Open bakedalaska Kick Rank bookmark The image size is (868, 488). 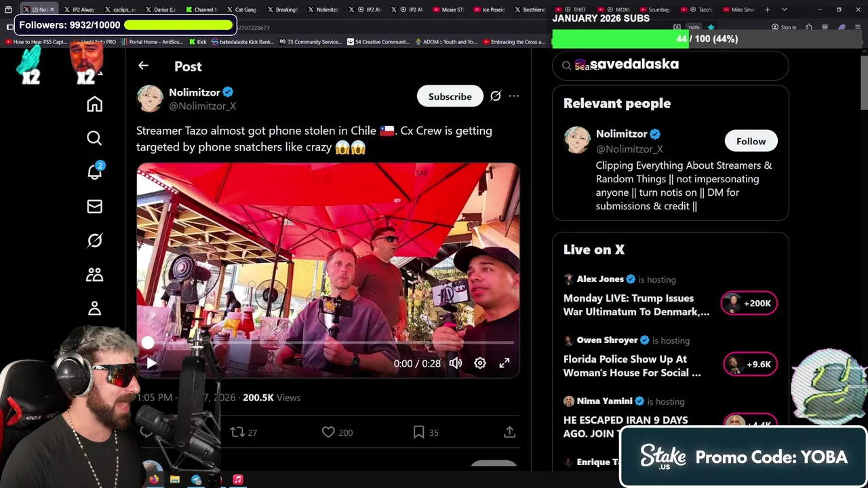point(243,42)
